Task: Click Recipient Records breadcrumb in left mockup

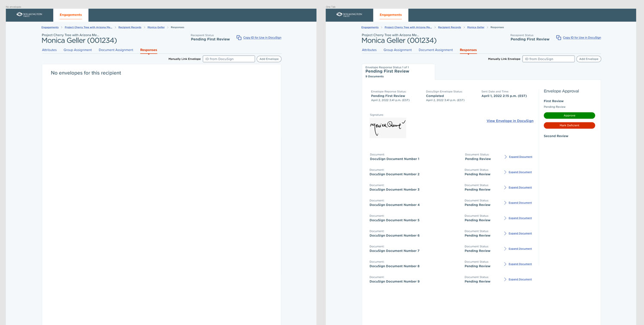Action: (x=130, y=27)
